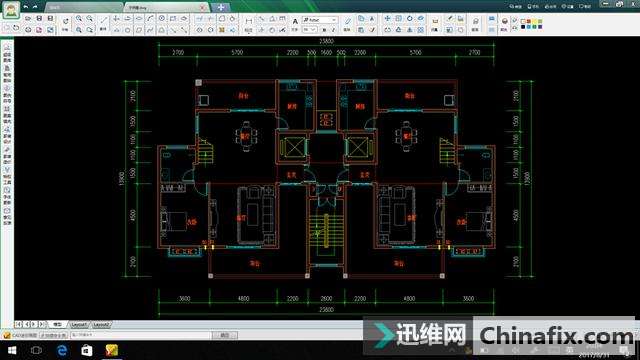
Task: Switch to the first document tab
Action: [x=84, y=8]
